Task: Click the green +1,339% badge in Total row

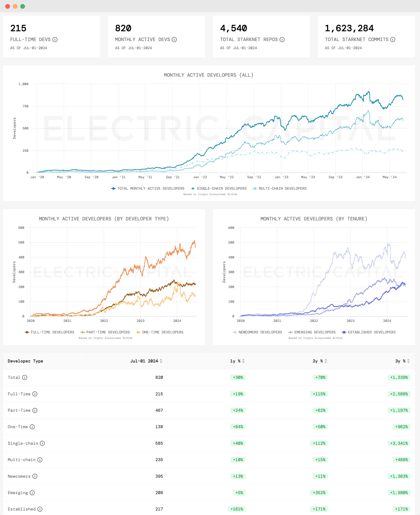Action: tap(399, 377)
